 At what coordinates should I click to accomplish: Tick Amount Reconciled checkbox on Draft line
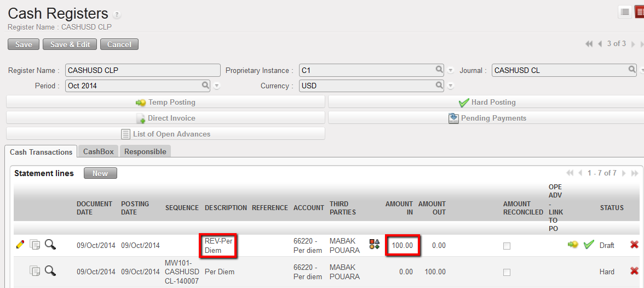[x=507, y=246]
